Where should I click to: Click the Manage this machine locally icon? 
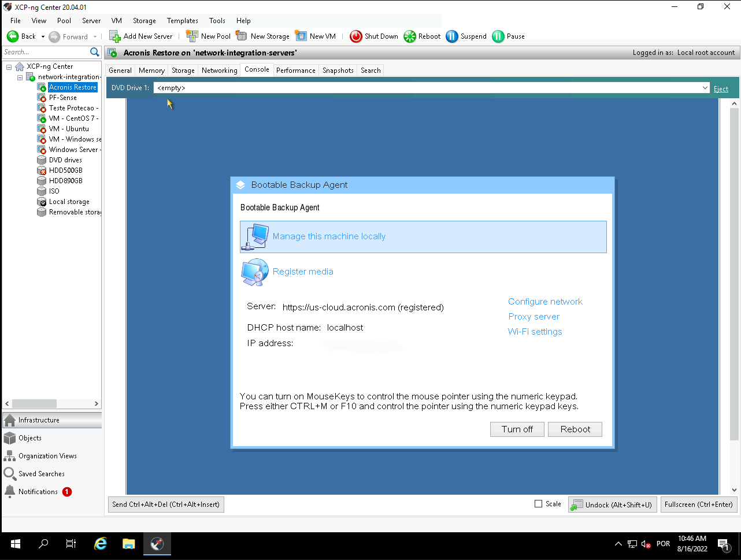(x=255, y=237)
